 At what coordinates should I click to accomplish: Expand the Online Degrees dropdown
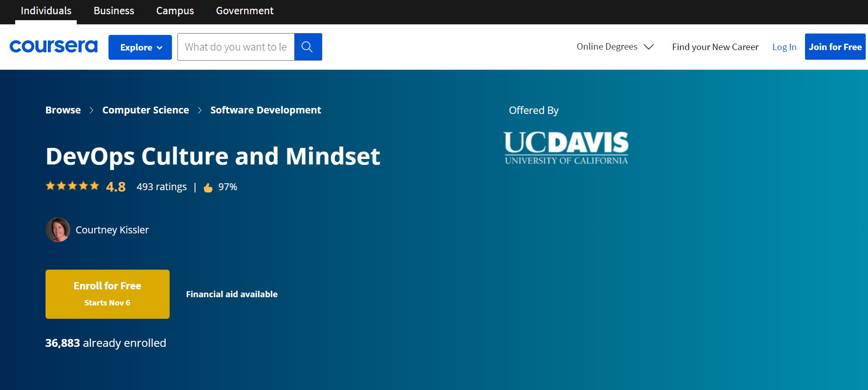[615, 47]
